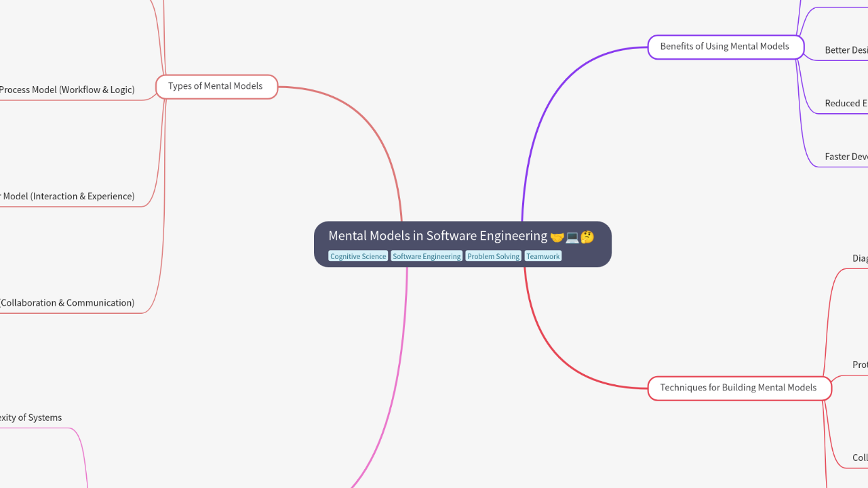Image resolution: width=868 pixels, height=488 pixels.
Task: Select Techniques for Building Mental Models node
Action: (x=739, y=388)
